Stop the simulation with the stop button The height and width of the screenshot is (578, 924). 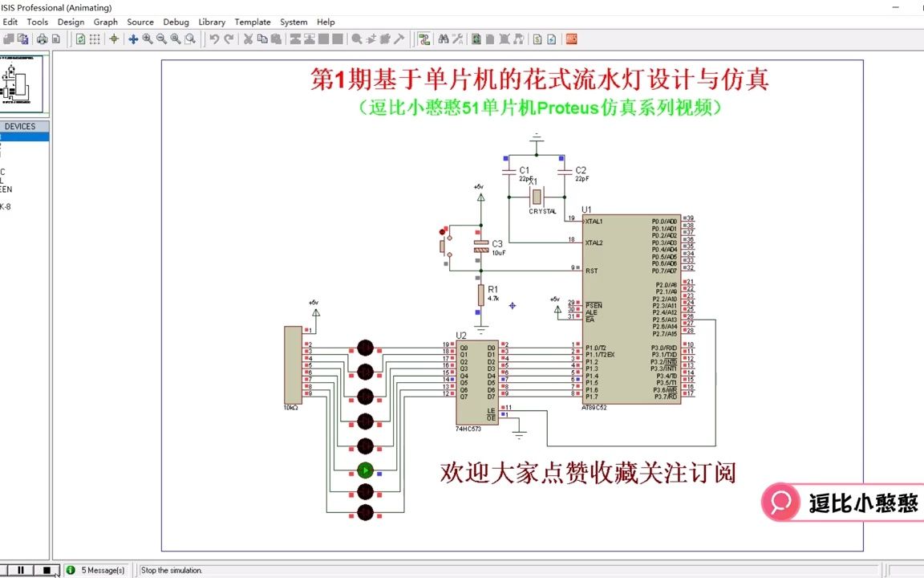tap(47, 570)
